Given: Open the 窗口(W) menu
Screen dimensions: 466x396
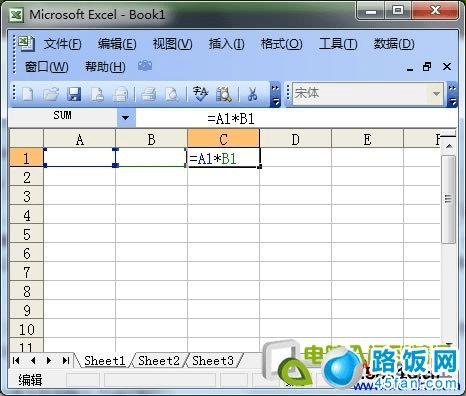Looking at the screenshot, I should (x=47, y=67).
